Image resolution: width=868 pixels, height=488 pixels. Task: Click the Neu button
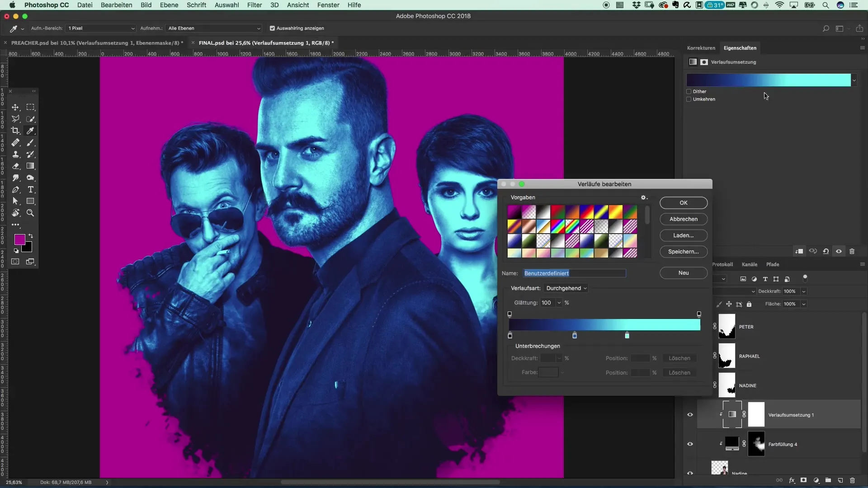click(684, 273)
